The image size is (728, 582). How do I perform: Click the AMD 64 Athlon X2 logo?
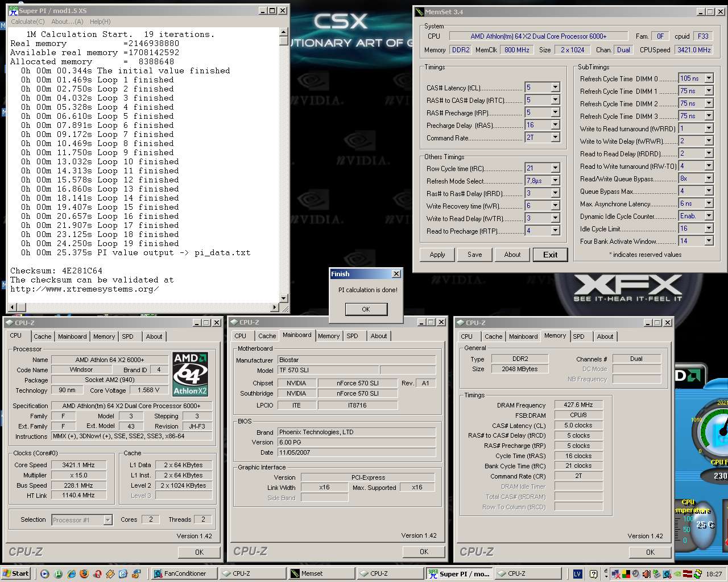[191, 373]
